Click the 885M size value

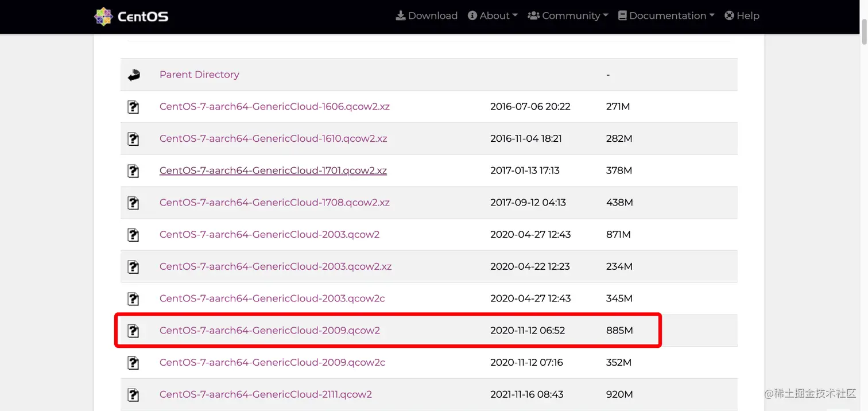619,331
